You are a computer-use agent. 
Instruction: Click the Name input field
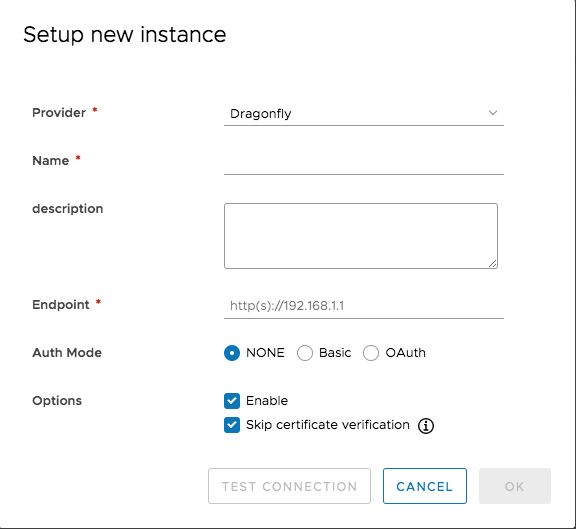pos(364,163)
